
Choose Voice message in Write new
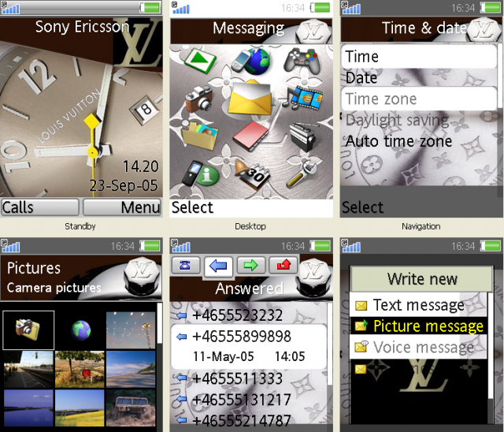point(418,348)
